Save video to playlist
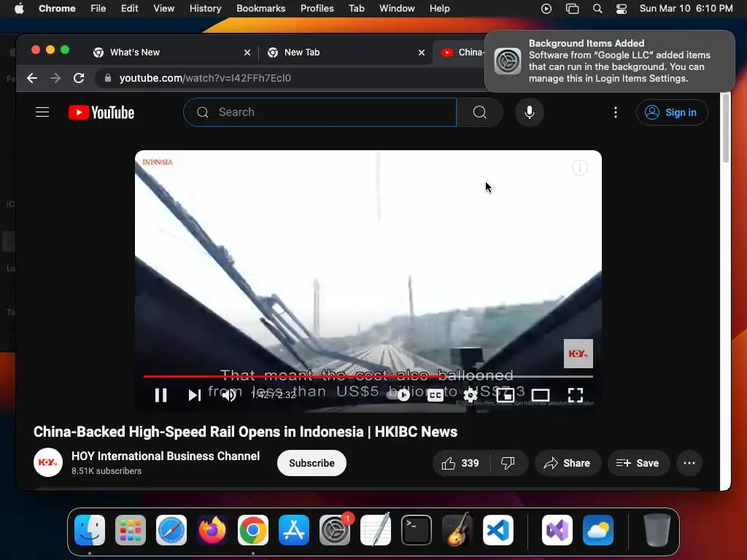The height and width of the screenshot is (560, 747). point(638,463)
